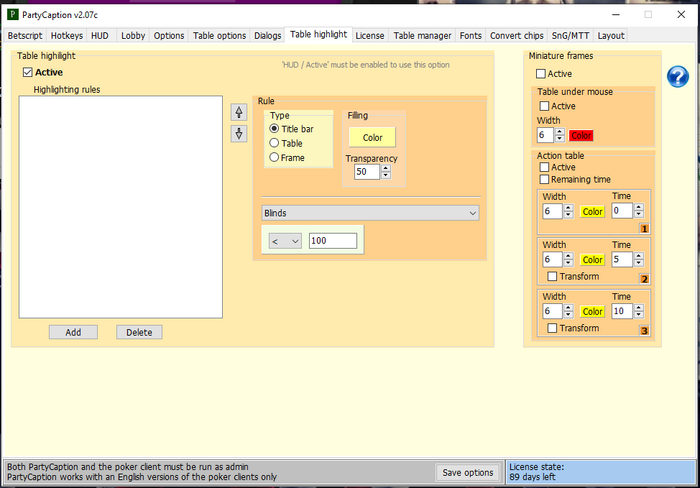Increase Table under mouse Width stepper

coord(560,132)
